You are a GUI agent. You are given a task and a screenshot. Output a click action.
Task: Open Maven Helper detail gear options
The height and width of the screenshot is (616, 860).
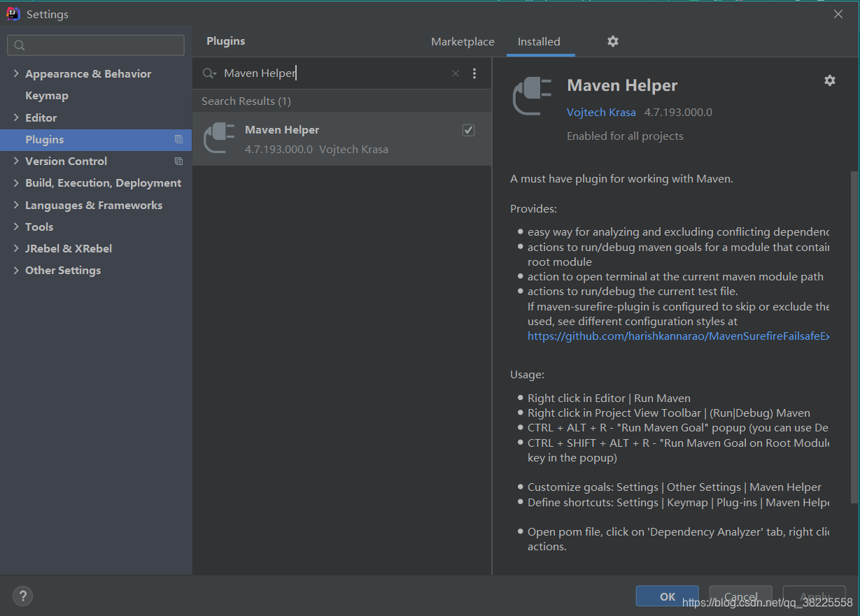pyautogui.click(x=830, y=80)
